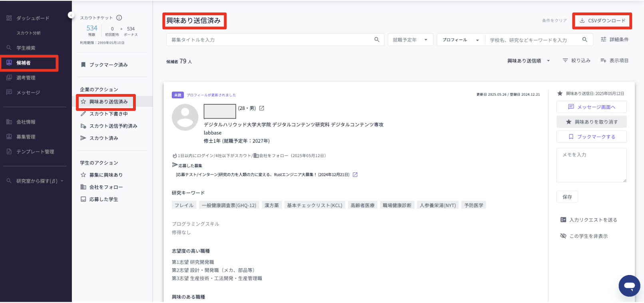Screen dimensions: 644x303
Task: Click メッセージ画面へ button
Action: (x=591, y=107)
